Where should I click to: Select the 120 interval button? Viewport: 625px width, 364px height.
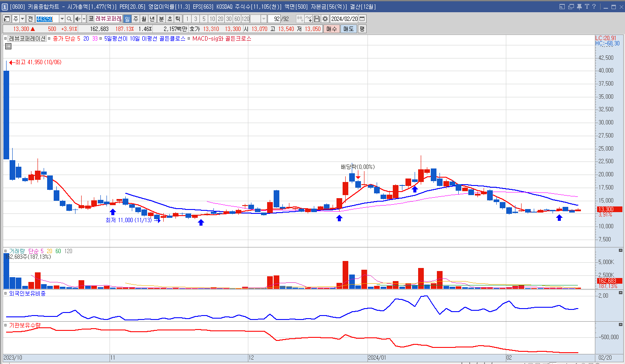(x=245, y=19)
